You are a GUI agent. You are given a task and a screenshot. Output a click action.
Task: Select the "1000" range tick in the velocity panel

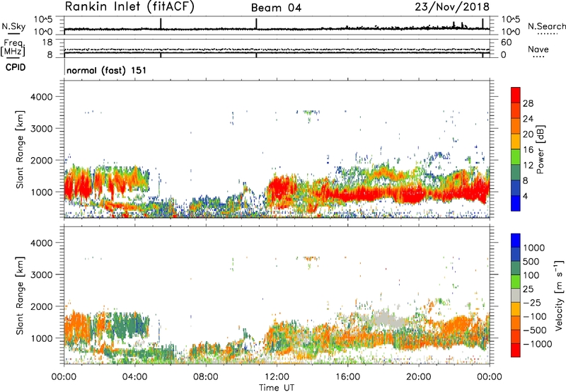[x=42, y=338]
